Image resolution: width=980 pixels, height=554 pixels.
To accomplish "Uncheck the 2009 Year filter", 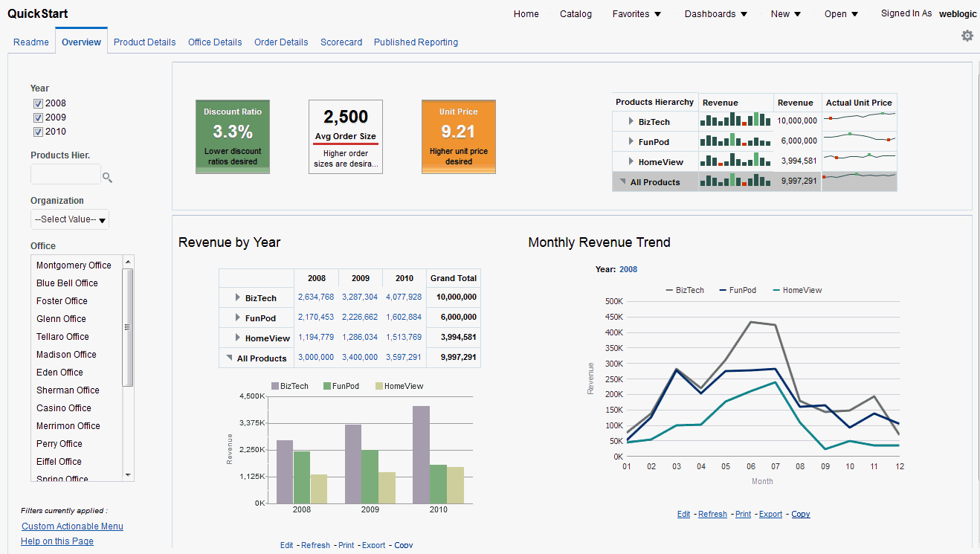I will (38, 117).
